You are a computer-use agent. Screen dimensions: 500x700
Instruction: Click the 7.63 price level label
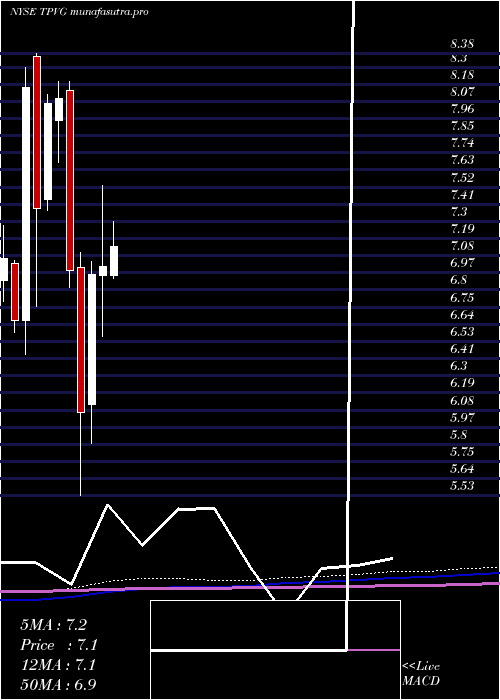(x=462, y=160)
